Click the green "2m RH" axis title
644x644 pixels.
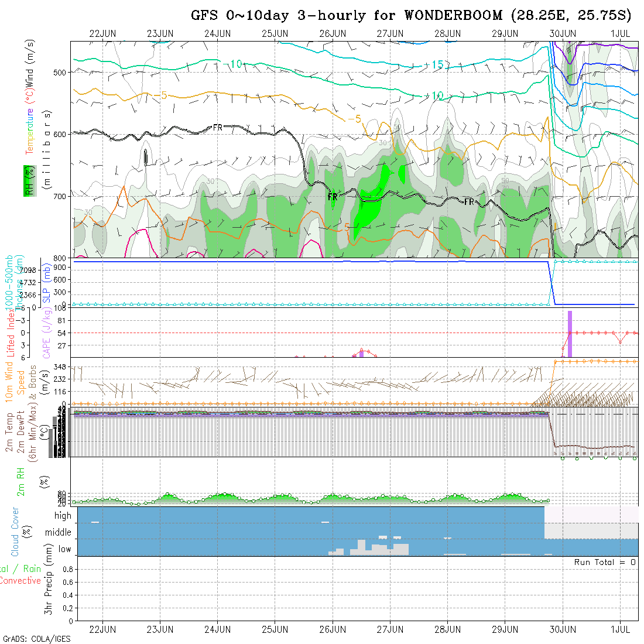[20, 481]
